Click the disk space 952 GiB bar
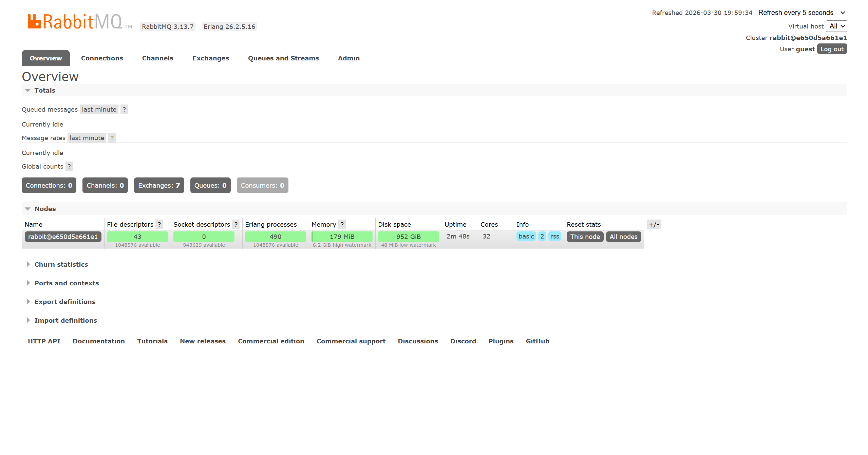Image resolution: width=868 pixels, height=455 pixels. [409, 236]
